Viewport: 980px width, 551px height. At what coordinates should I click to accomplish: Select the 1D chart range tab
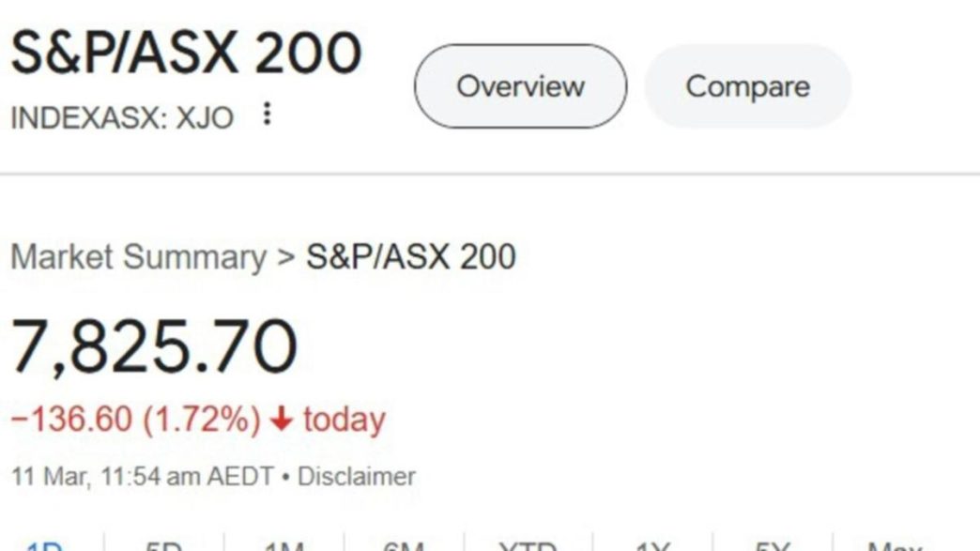(44, 546)
